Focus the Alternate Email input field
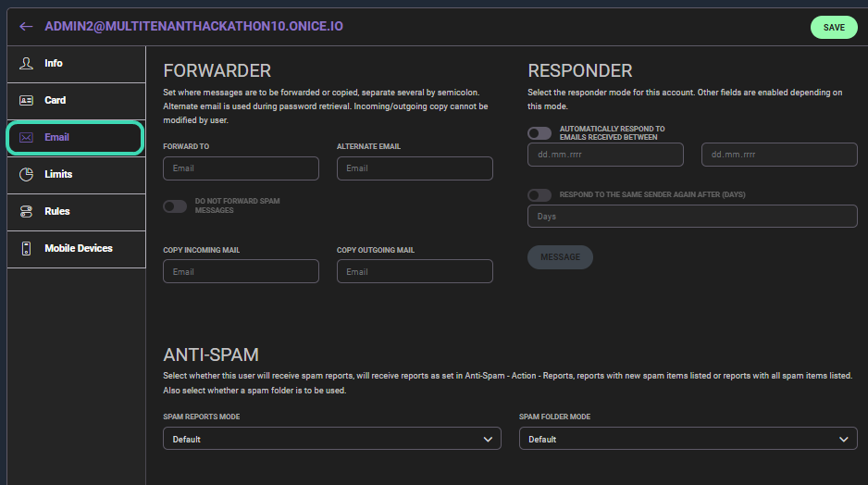Viewport: 868px width, 485px height. pyautogui.click(x=415, y=168)
